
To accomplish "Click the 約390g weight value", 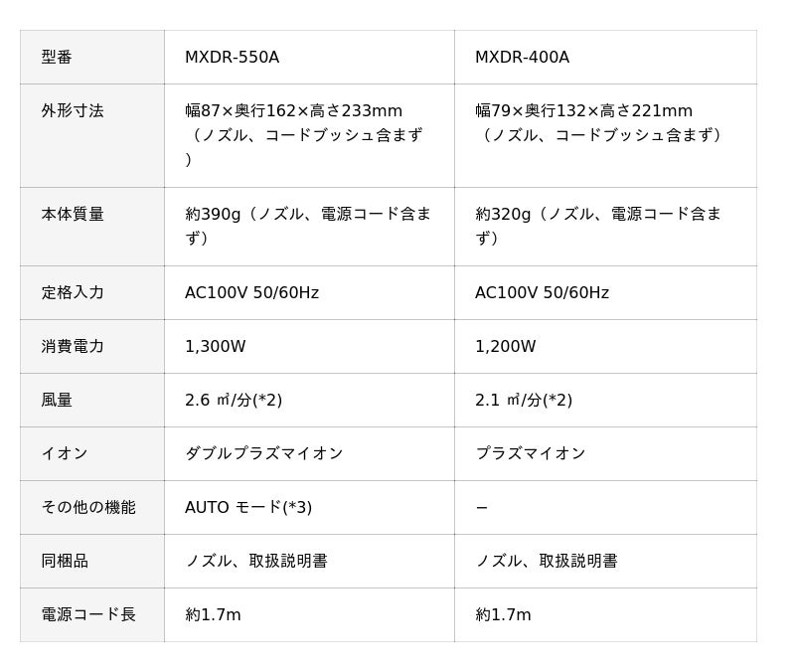I will pos(213,214).
